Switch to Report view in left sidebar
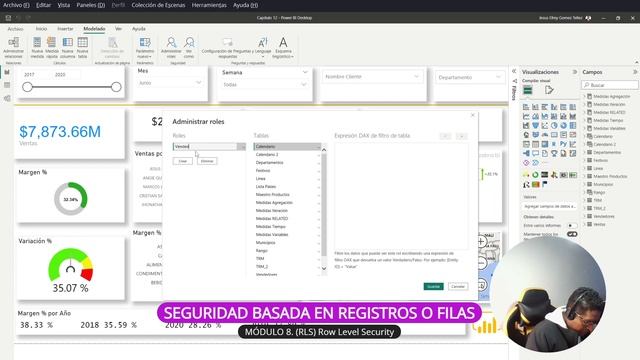Viewport: 640px width, 360px height. coord(7,72)
